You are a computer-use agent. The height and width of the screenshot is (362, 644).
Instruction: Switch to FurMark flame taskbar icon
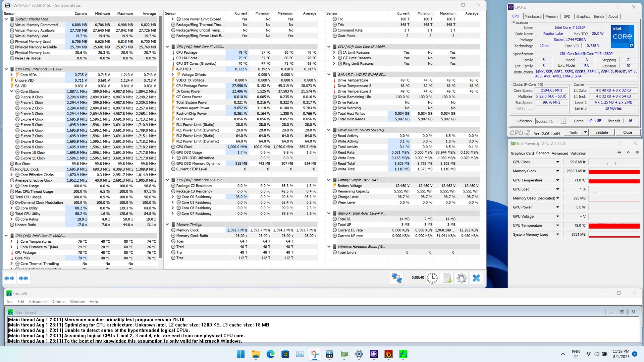pos(388,354)
